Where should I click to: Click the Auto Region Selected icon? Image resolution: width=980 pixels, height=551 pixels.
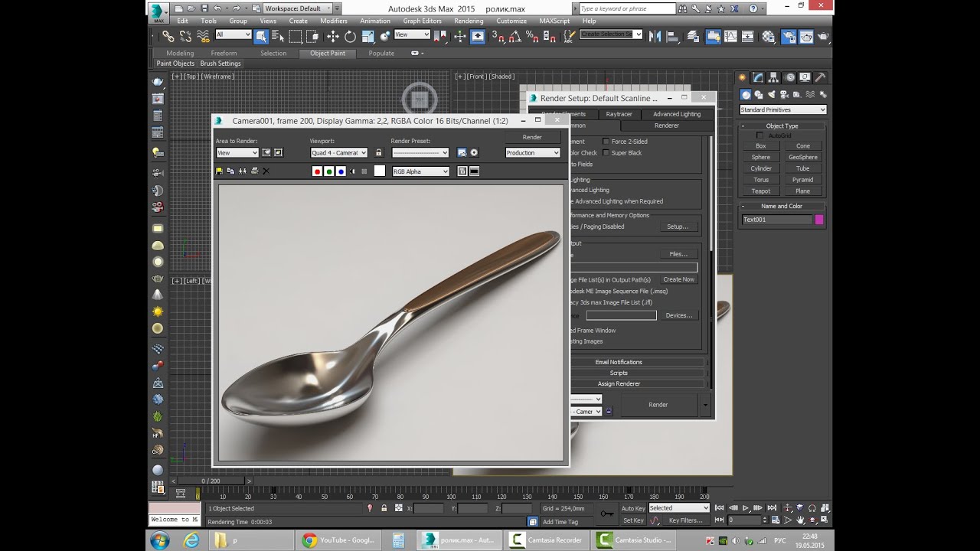(278, 152)
